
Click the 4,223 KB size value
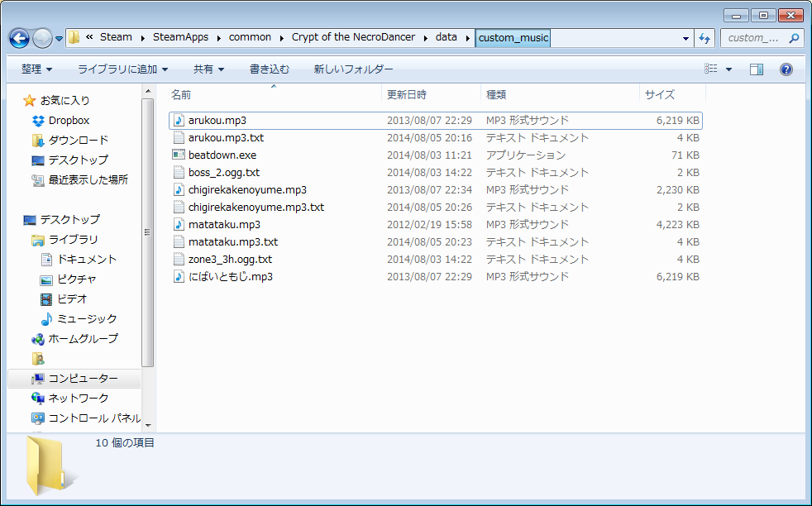pos(678,224)
